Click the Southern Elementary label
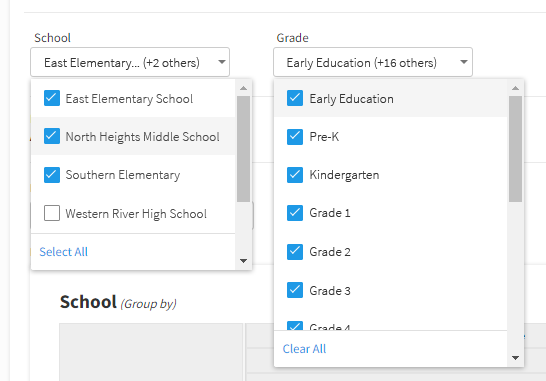The width and height of the screenshot is (546, 381). [123, 175]
